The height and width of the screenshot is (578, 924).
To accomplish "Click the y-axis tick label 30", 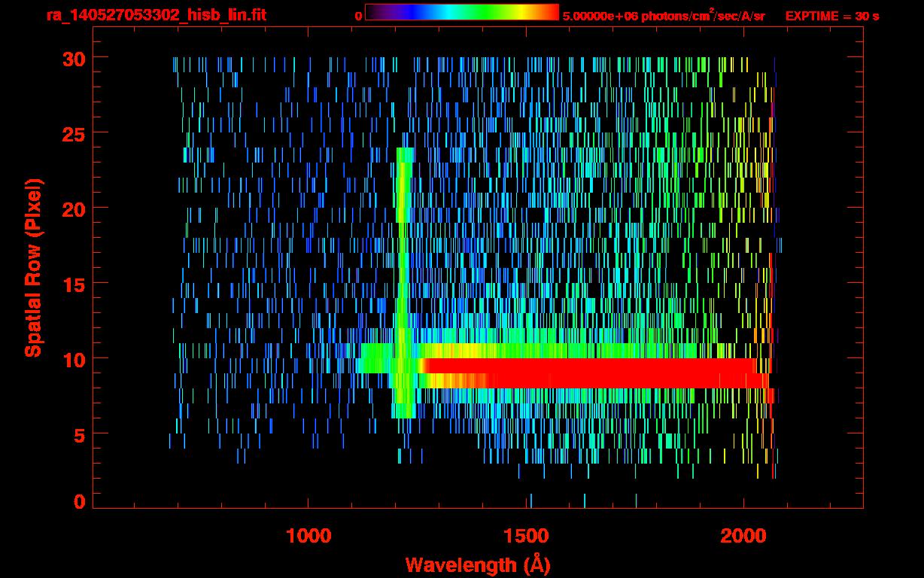I will (73, 58).
